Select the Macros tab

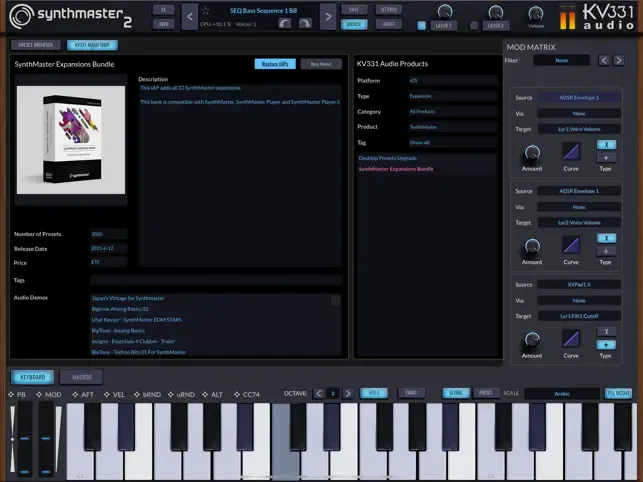tap(82, 377)
